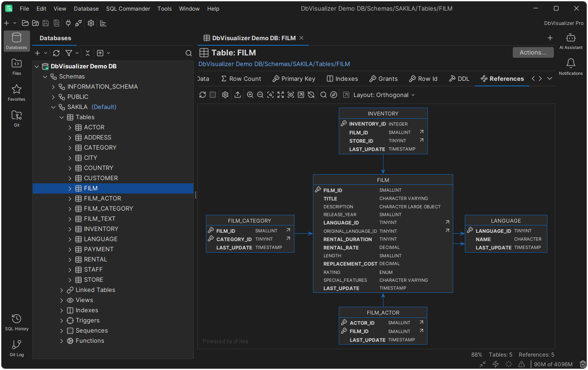Viewport: 588px width, 370px height.
Task: Click the stop square button in graph toolbar
Action: [x=213, y=95]
